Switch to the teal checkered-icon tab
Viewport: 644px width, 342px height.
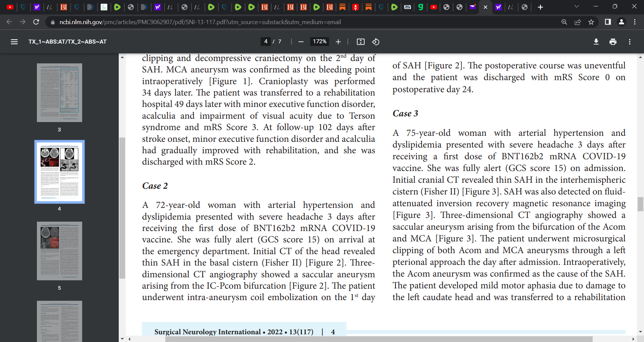click(x=104, y=7)
